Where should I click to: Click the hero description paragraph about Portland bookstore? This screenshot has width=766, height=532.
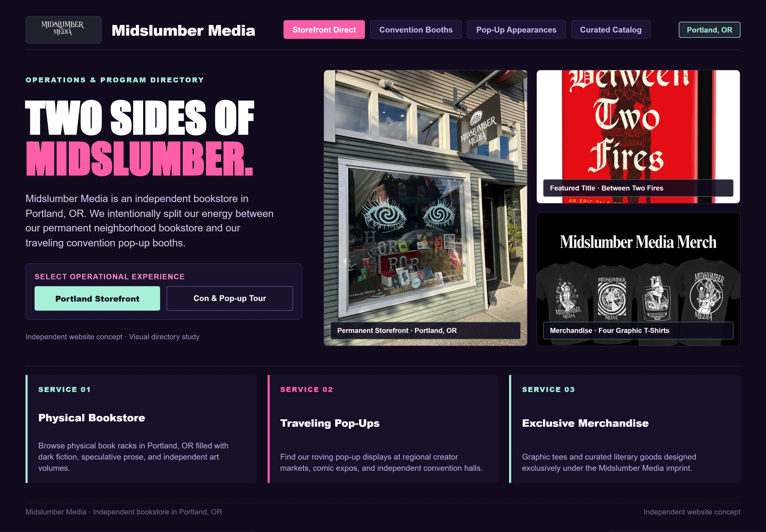click(149, 221)
